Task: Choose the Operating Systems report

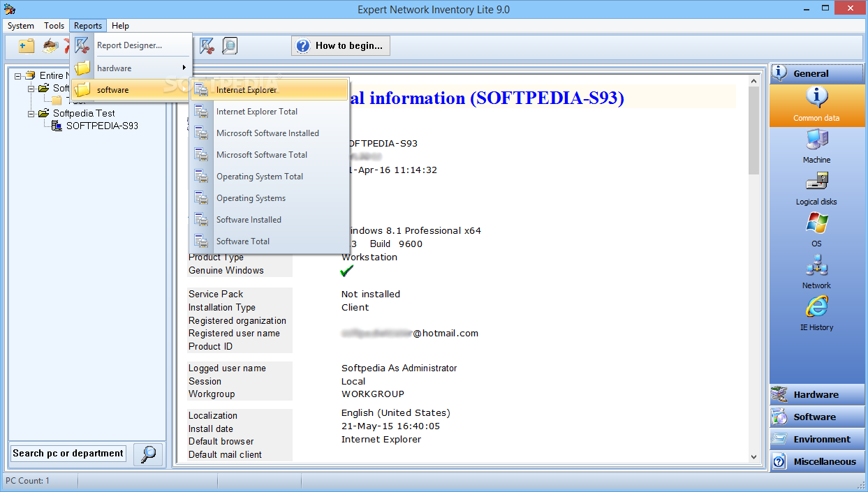Action: (x=270, y=198)
